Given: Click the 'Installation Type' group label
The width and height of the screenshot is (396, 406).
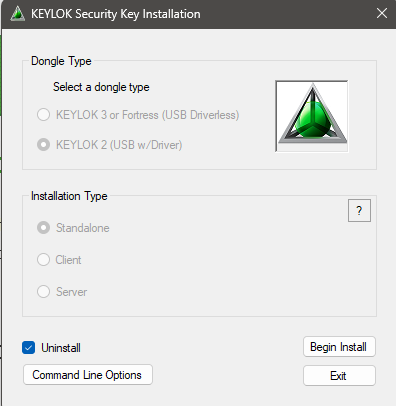Looking at the screenshot, I should 69,196.
